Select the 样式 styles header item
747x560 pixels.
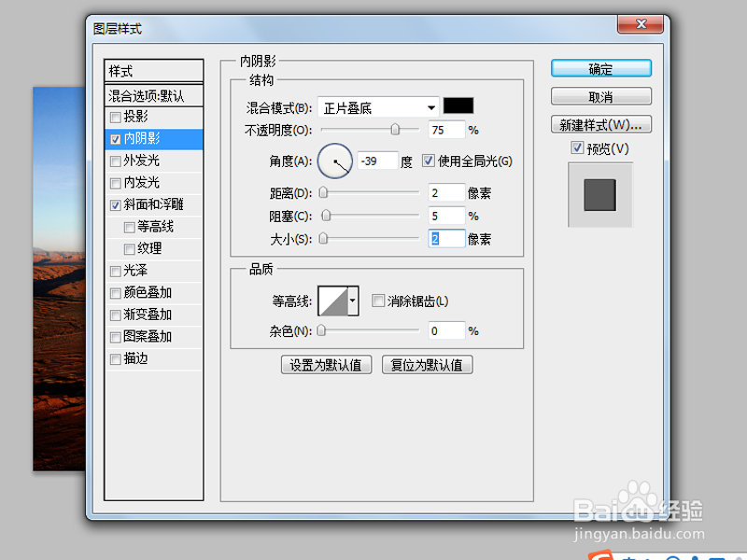point(153,71)
